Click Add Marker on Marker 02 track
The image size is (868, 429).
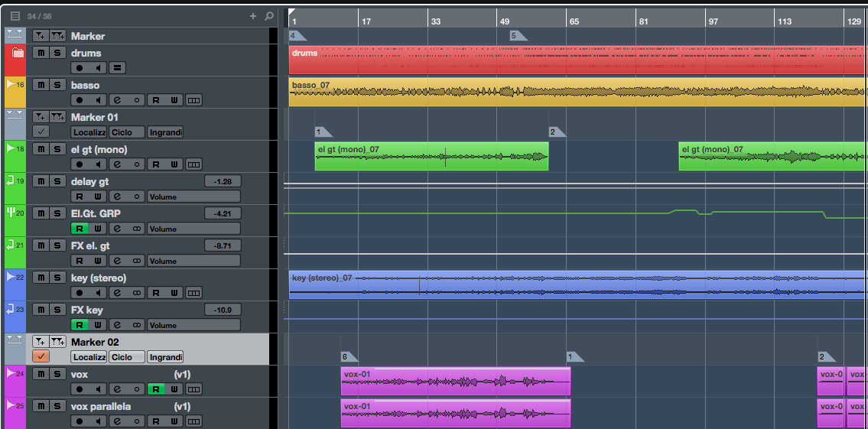coord(40,342)
